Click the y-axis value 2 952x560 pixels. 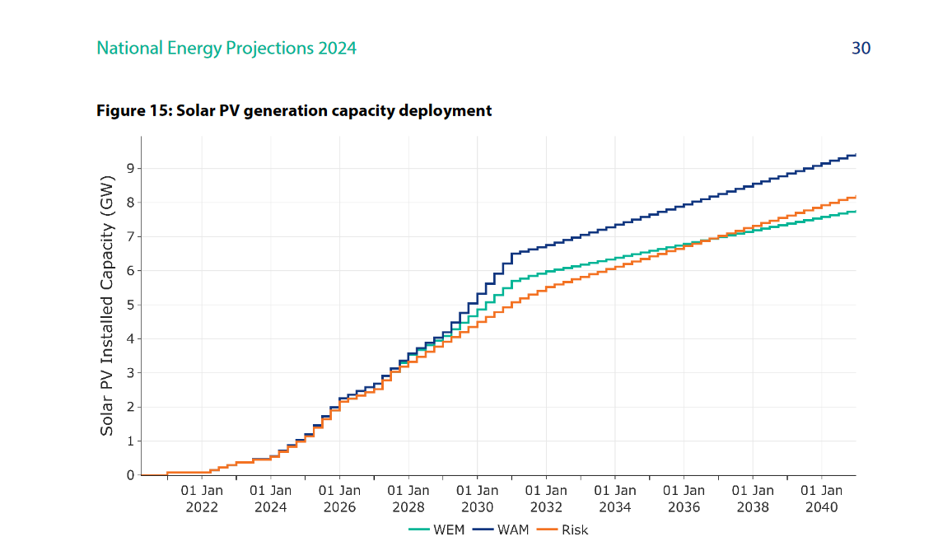point(131,407)
